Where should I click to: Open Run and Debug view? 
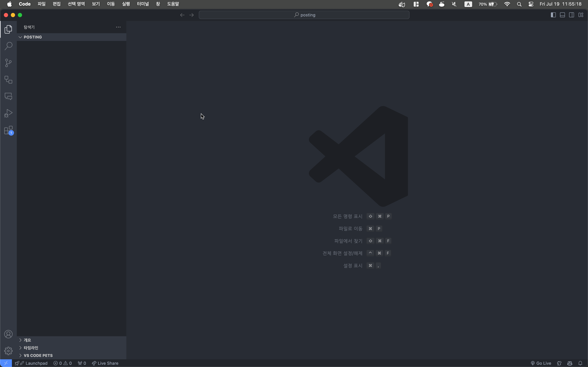click(x=8, y=113)
